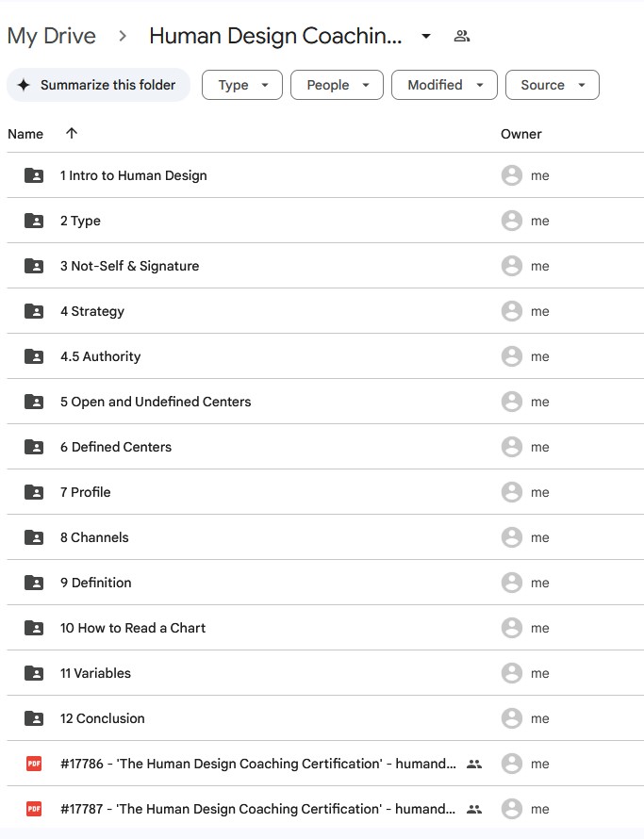This screenshot has width=644, height=839.
Task: Open the People filter dropdown
Action: [x=337, y=85]
